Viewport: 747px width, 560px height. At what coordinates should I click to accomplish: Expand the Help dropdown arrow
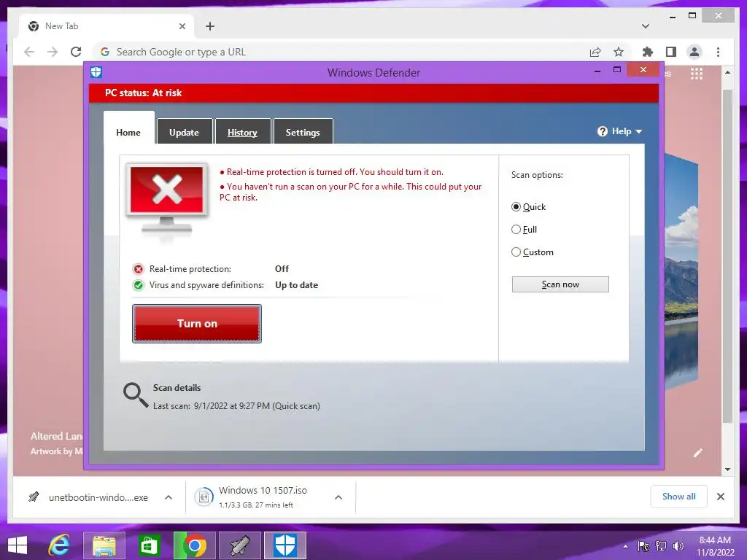(x=639, y=131)
